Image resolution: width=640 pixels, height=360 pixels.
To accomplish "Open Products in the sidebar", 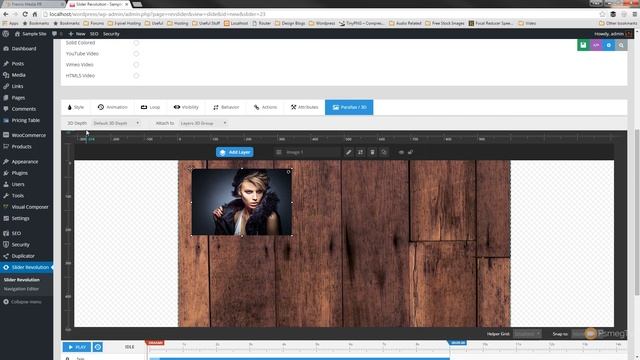I will [x=21, y=147].
